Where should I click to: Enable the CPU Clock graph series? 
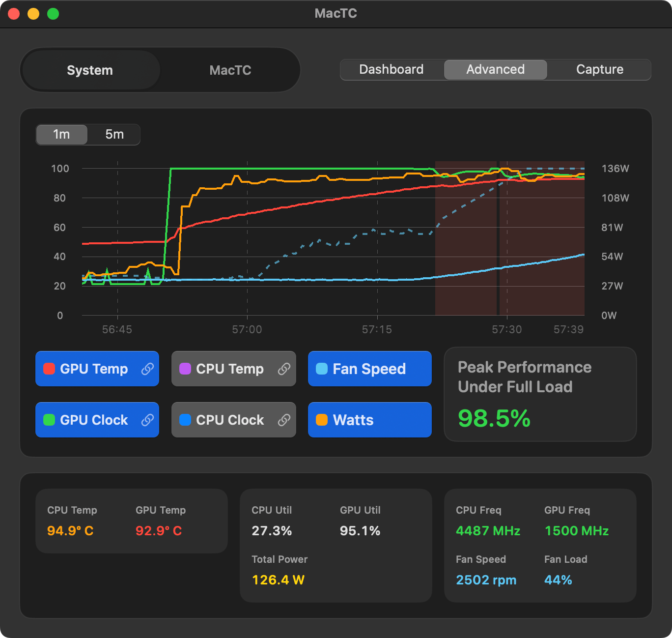(x=229, y=420)
